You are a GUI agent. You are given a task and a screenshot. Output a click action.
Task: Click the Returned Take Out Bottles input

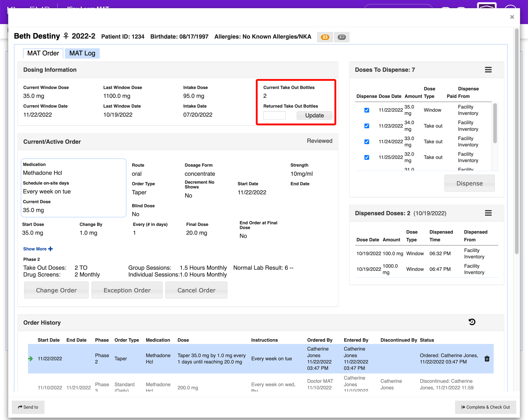coord(274,115)
